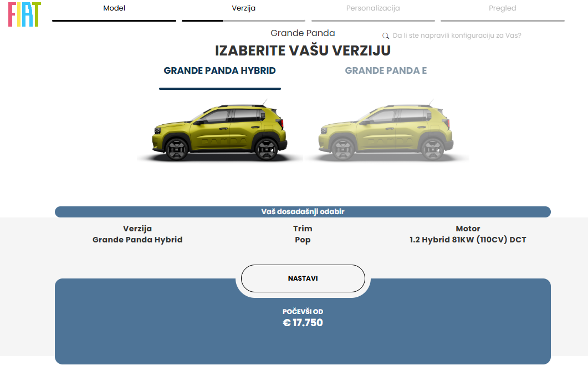Image resolution: width=588 pixels, height=365 pixels.
Task: Click the '1.2 Hybrid 81KW (110CV) DCT' motor text
Action: pos(468,240)
